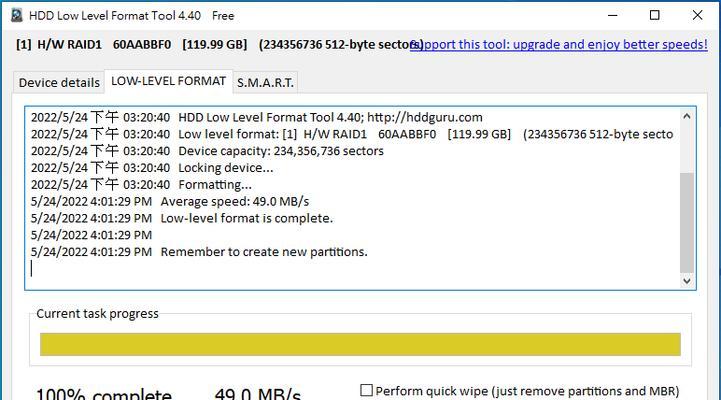Open the 'Support this tool: upgrade' link
Screen dimensions: 721x400
(x=559, y=44)
